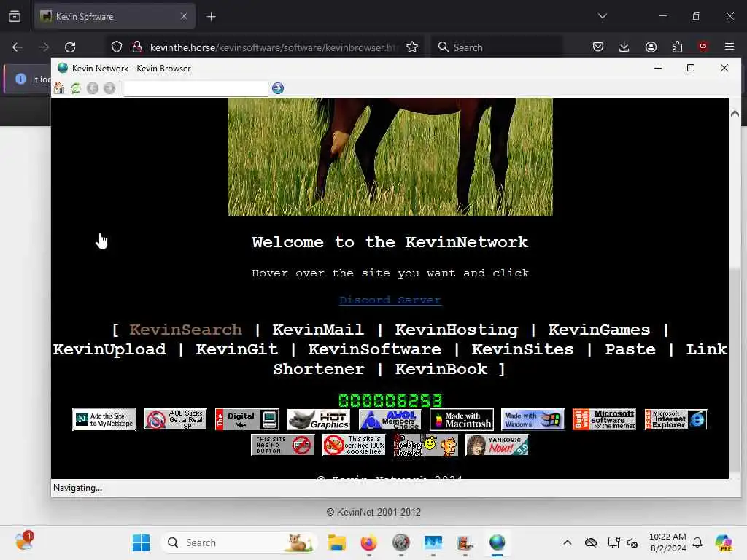Click the page scrollbar up arrow
The height and width of the screenshot is (560, 747).
(735, 113)
